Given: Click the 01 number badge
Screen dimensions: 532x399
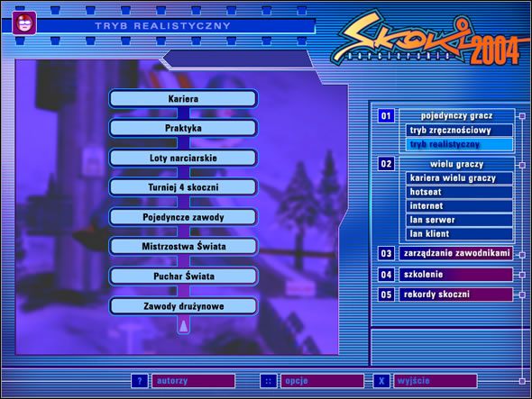Looking at the screenshot, I should pos(386,116).
